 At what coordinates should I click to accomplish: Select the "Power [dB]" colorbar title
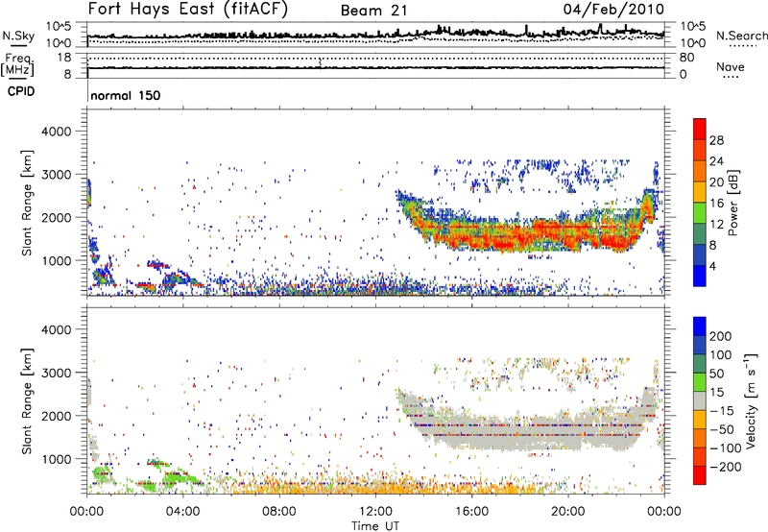click(x=733, y=203)
